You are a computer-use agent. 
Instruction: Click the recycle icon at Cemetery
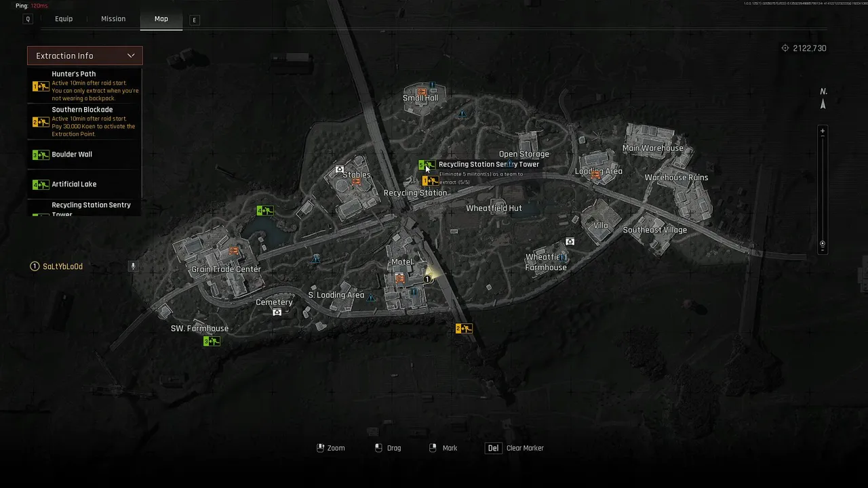point(277,312)
